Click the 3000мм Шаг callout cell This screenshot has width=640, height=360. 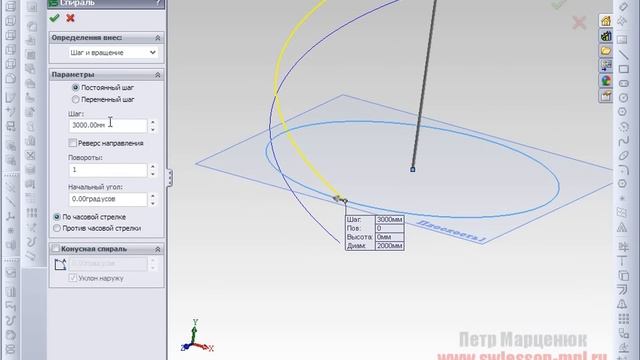click(389, 220)
